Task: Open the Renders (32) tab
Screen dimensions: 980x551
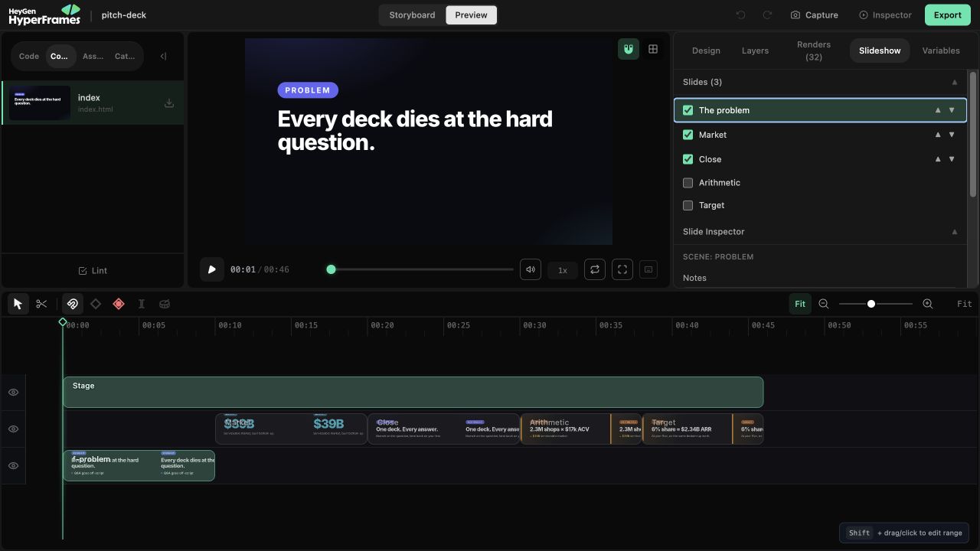Action: [814, 51]
